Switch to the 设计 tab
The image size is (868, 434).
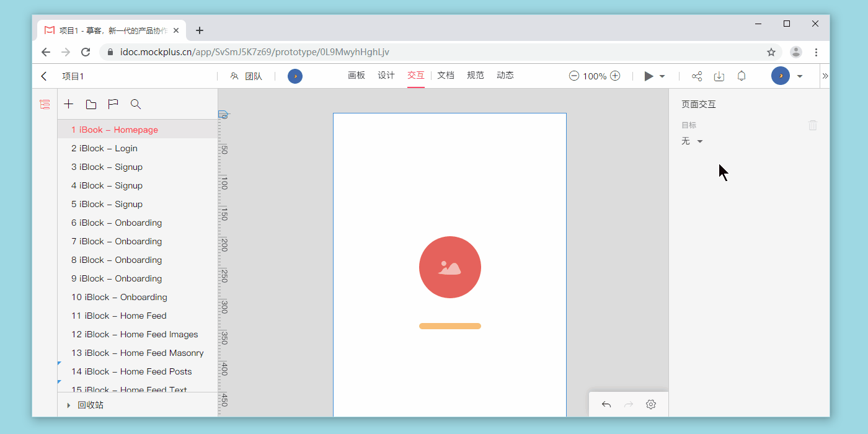pos(386,76)
